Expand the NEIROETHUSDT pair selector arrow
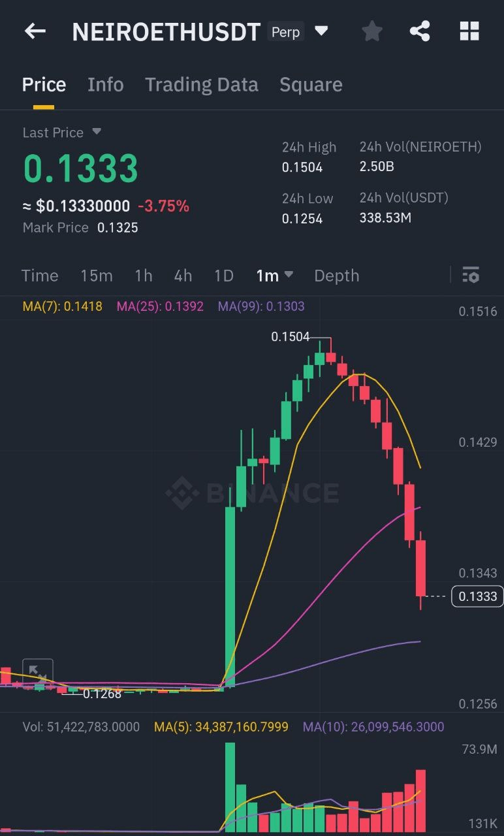 (321, 30)
